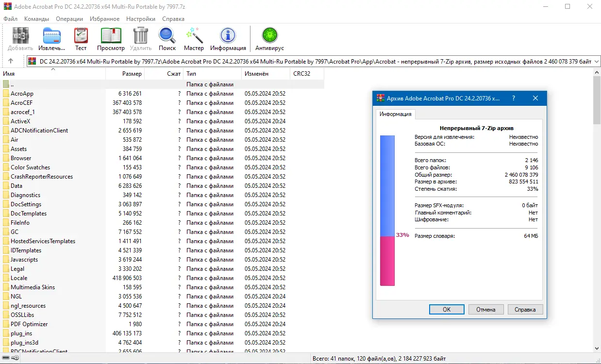Sort by the Сжат column header

(164, 74)
